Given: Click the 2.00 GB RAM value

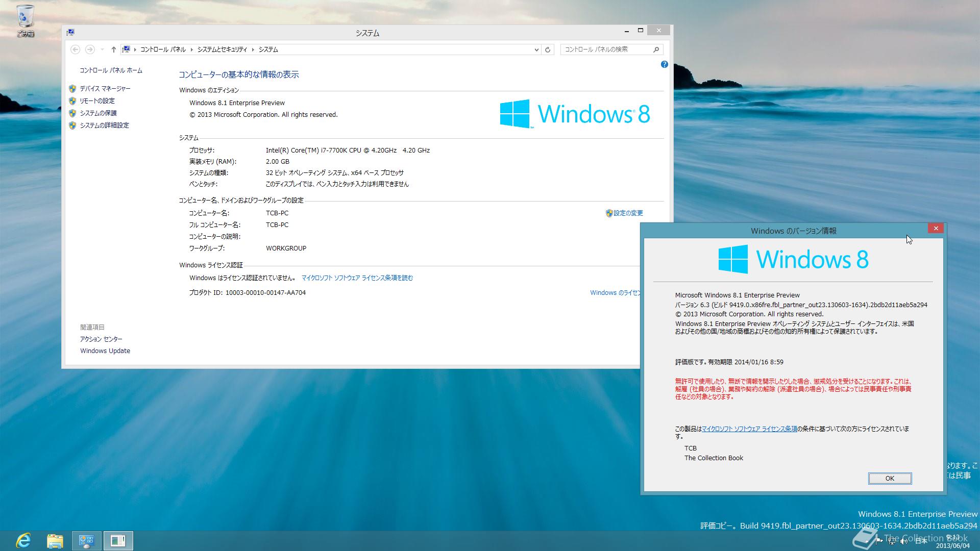Looking at the screenshot, I should pos(277,162).
